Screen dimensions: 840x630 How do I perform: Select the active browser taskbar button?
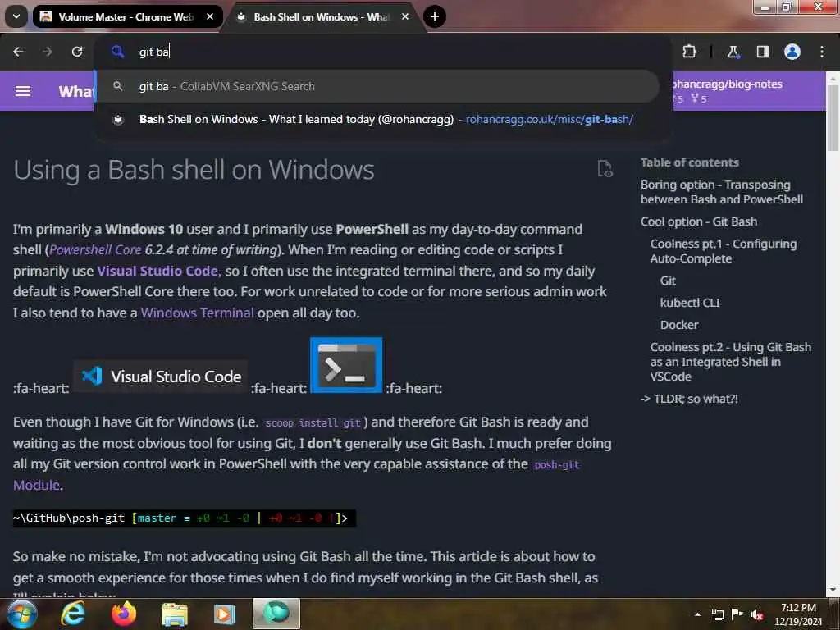click(276, 614)
